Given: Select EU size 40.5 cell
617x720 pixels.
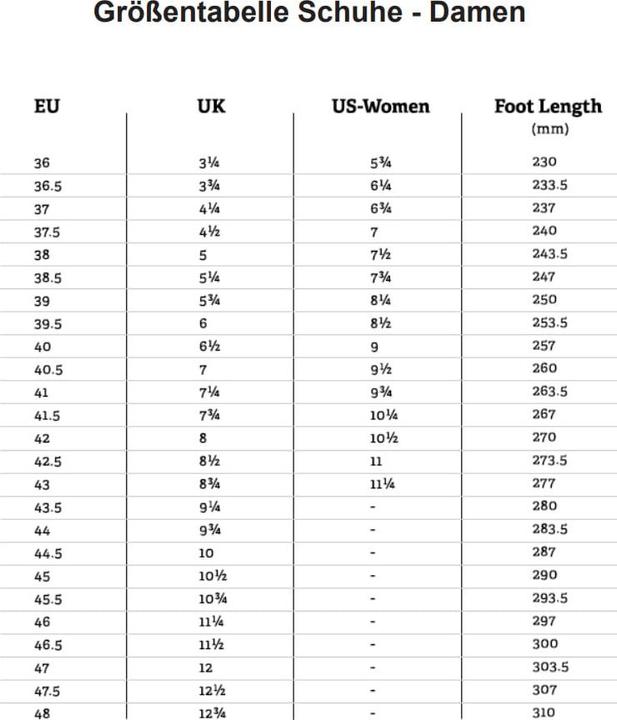Looking at the screenshot, I should [x=48, y=370].
